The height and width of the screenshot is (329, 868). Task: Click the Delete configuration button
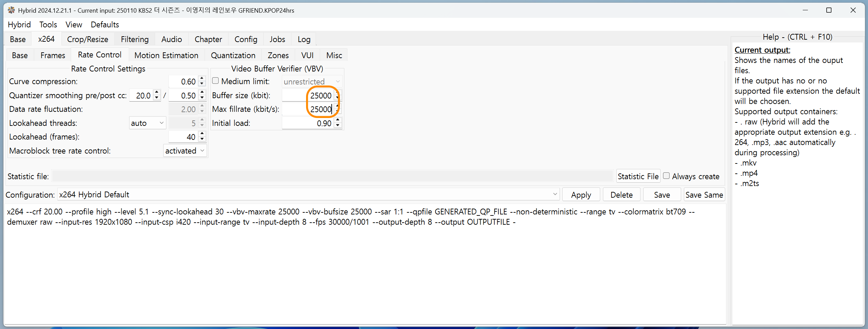point(622,195)
